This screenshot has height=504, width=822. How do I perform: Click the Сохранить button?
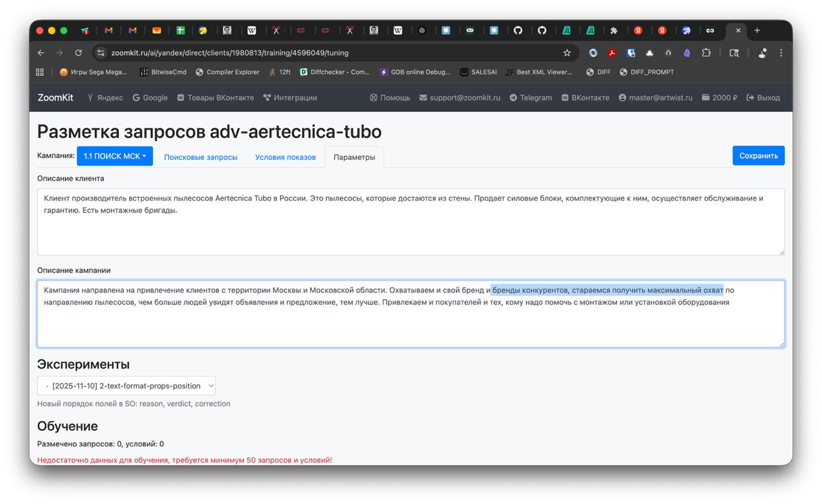pos(758,155)
